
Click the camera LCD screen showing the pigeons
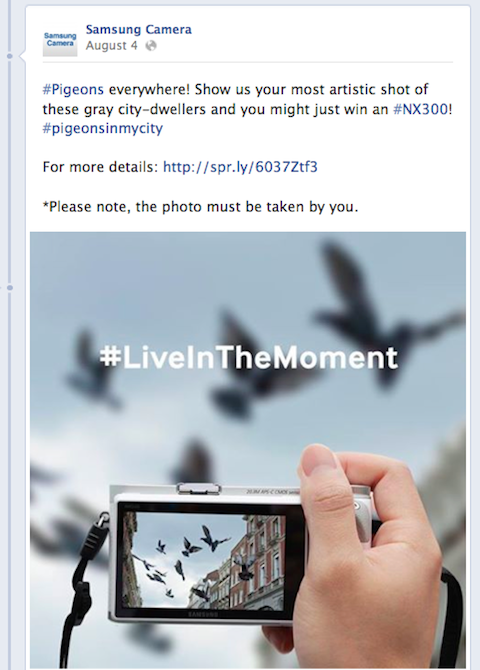[x=204, y=560]
